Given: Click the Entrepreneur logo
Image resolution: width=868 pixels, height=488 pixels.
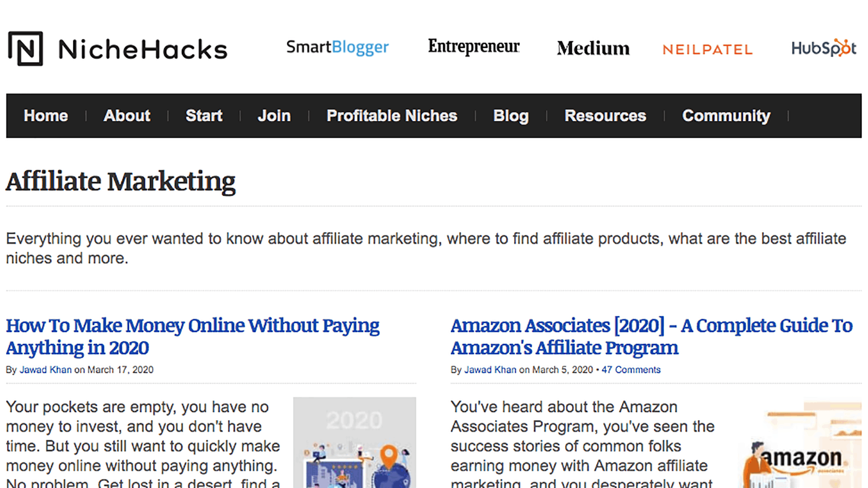Looking at the screenshot, I should [x=474, y=47].
